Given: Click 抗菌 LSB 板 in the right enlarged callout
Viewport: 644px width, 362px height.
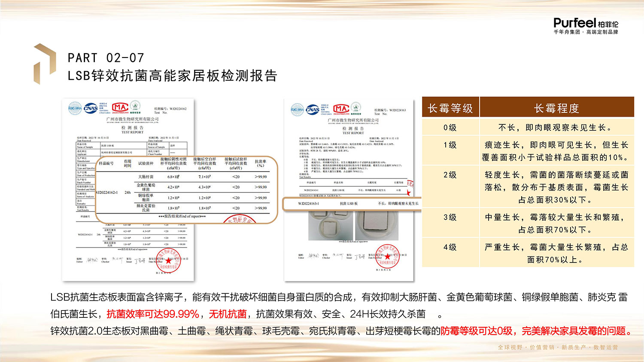Looking at the screenshot, I should pyautogui.click(x=349, y=204).
